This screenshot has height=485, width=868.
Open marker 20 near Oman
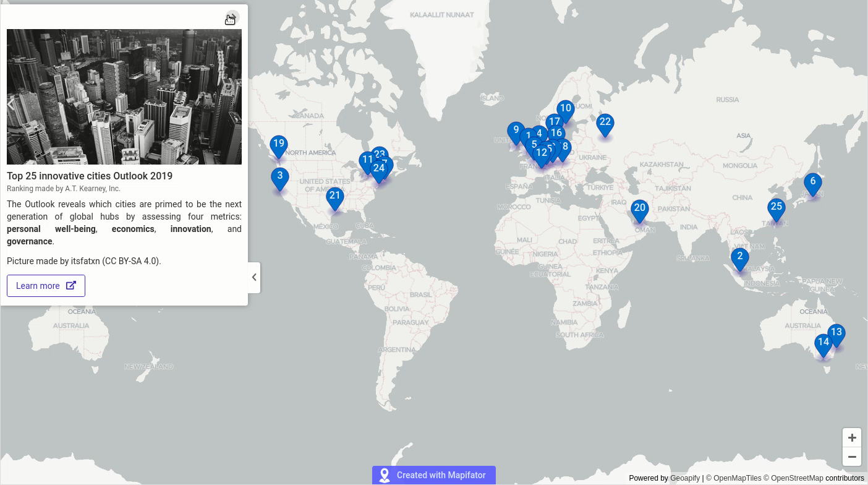click(639, 208)
